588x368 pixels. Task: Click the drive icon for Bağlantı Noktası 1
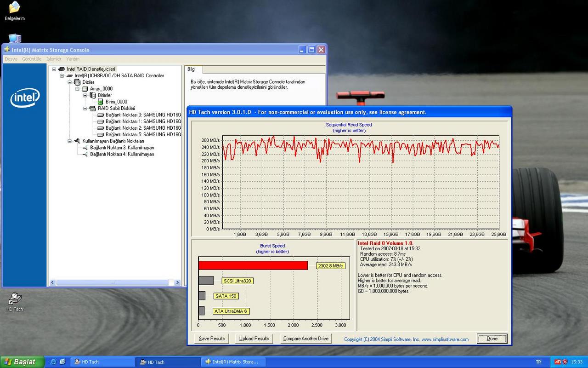tap(101, 121)
